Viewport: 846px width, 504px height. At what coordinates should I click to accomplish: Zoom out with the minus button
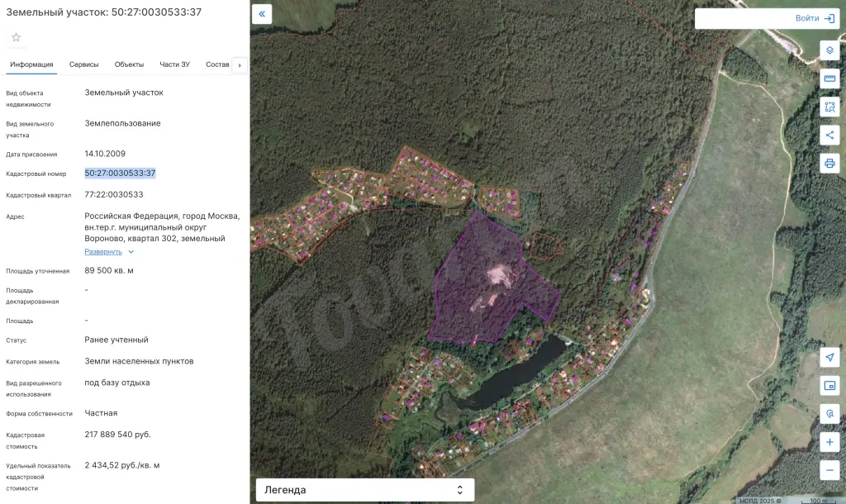(829, 470)
